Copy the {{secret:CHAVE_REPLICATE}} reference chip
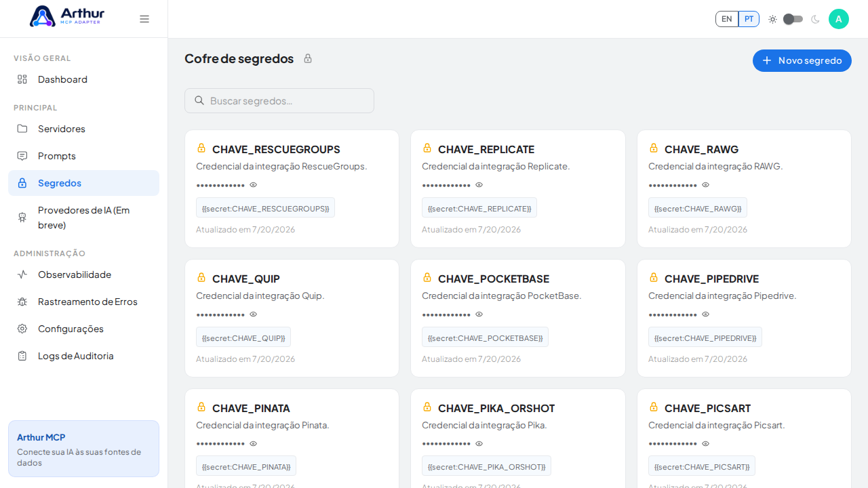This screenshot has height=488, width=868. [479, 207]
